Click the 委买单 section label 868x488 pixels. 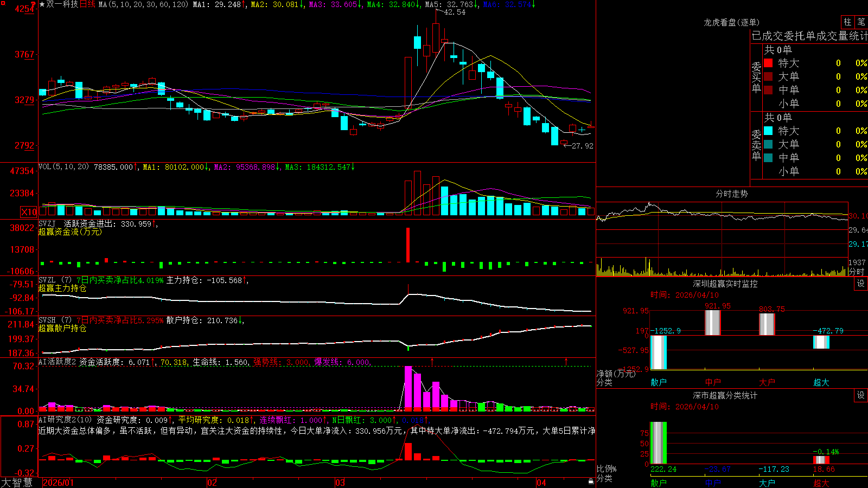(756, 77)
